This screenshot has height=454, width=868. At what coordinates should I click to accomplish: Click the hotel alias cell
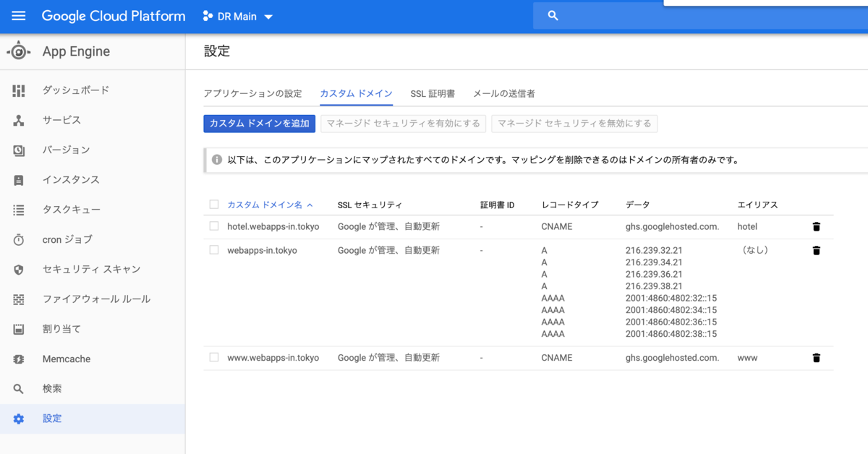tap(748, 226)
